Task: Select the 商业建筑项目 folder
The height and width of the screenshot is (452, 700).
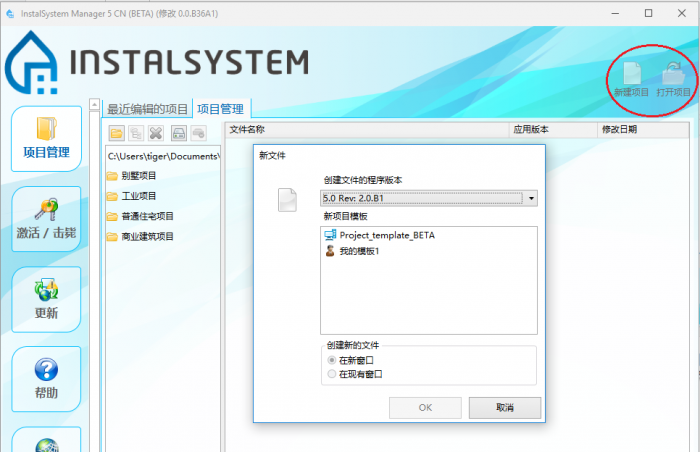Action: point(147,236)
